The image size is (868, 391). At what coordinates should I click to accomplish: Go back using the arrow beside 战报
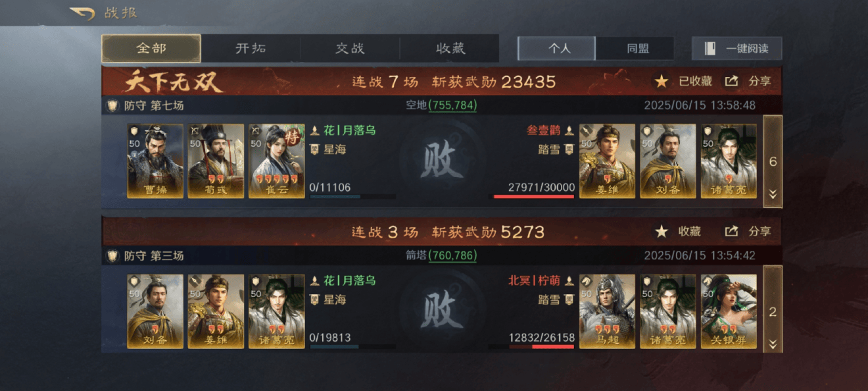(x=82, y=13)
